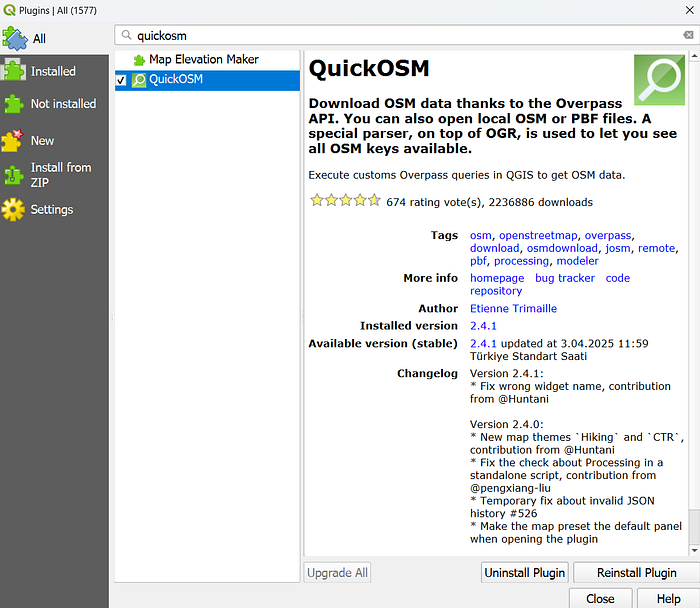The width and height of the screenshot is (700, 608).
Task: Click the large QuickOSM magnifier logo
Action: click(x=659, y=80)
